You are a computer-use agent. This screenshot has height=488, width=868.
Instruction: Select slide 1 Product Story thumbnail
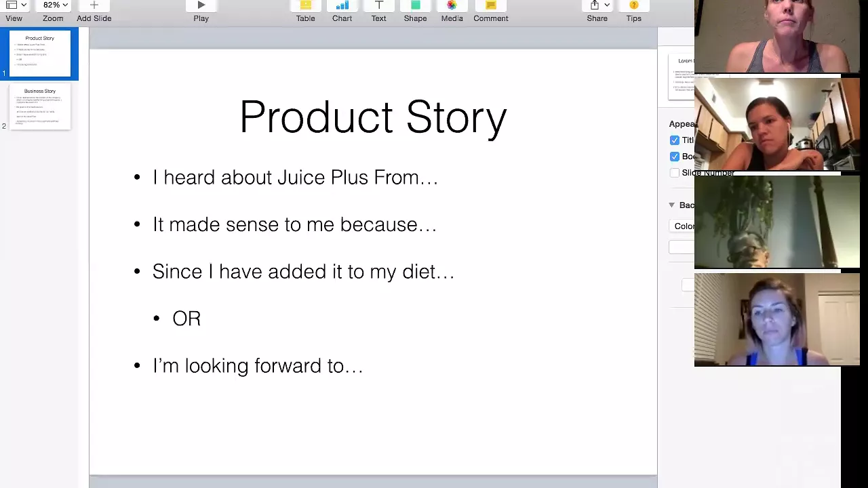pos(39,54)
